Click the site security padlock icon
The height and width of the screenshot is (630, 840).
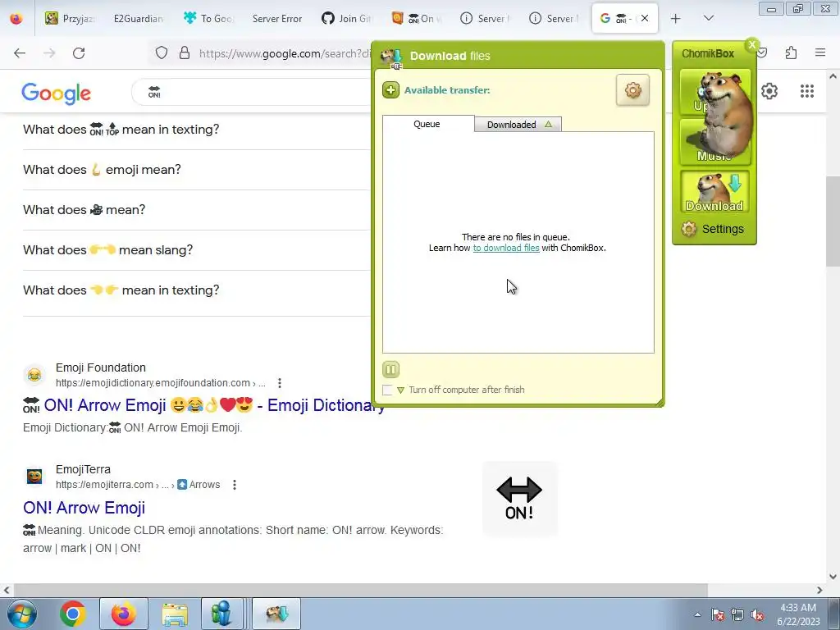(x=185, y=53)
